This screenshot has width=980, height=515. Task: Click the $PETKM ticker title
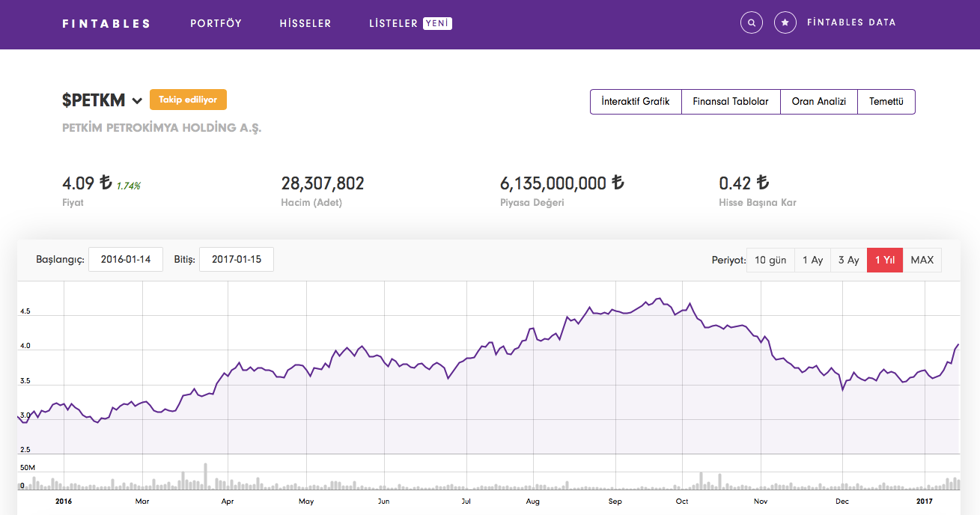(94, 100)
